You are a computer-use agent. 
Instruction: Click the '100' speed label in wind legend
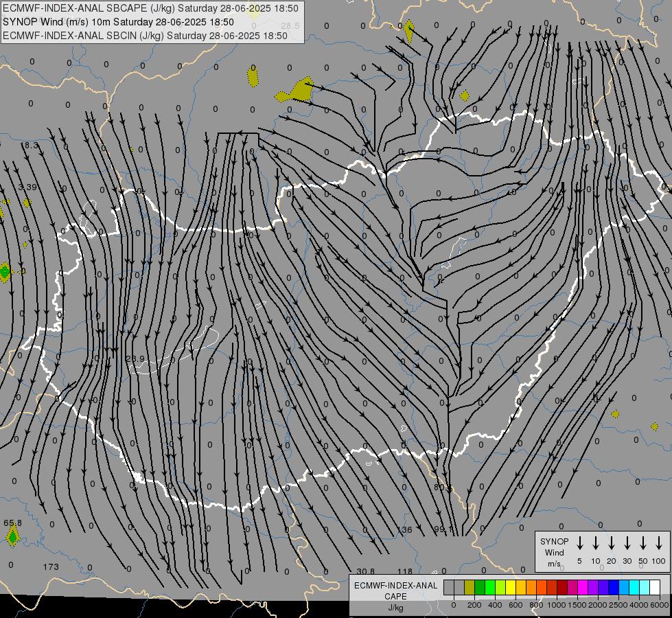(659, 561)
